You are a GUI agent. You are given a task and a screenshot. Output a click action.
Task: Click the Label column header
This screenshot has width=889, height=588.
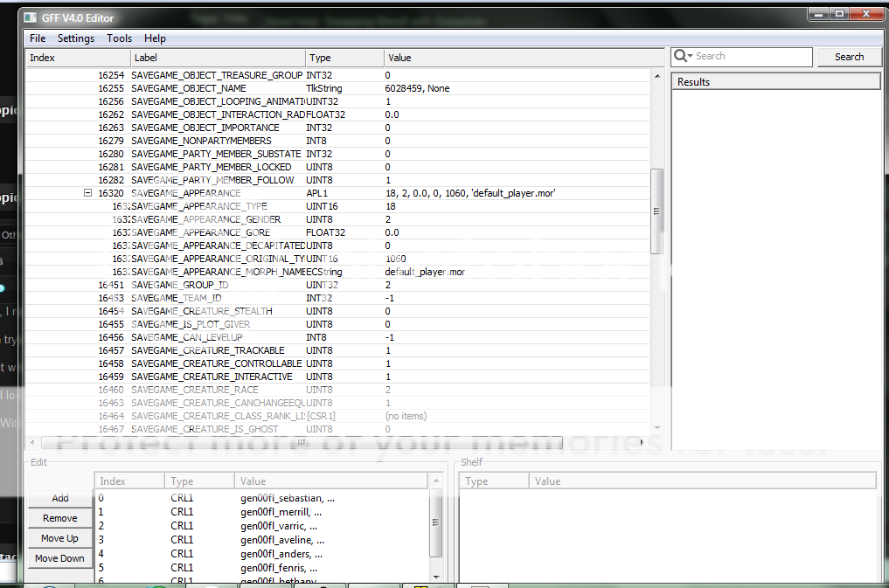click(217, 58)
